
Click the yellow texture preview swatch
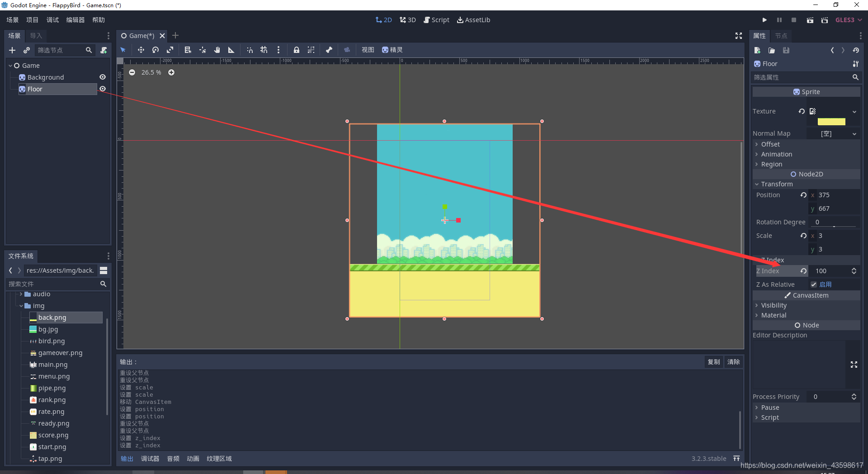(x=831, y=122)
